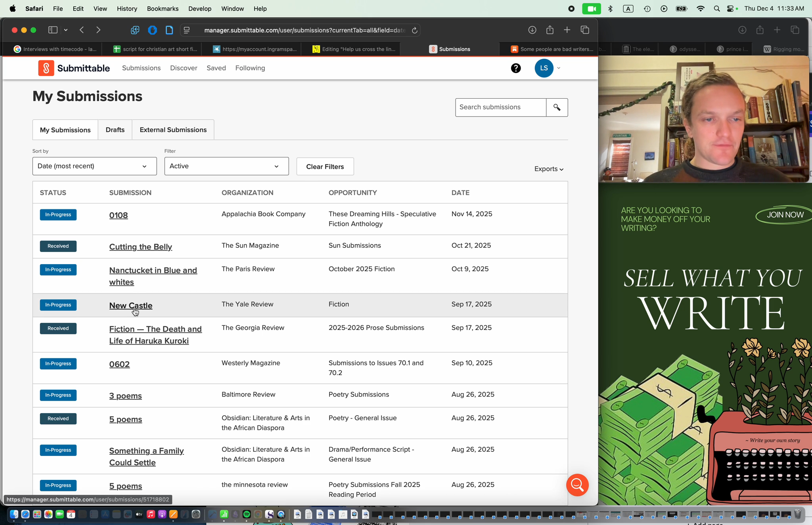The height and width of the screenshot is (525, 812).
Task: Click the Search submissions input field
Action: pos(501,107)
